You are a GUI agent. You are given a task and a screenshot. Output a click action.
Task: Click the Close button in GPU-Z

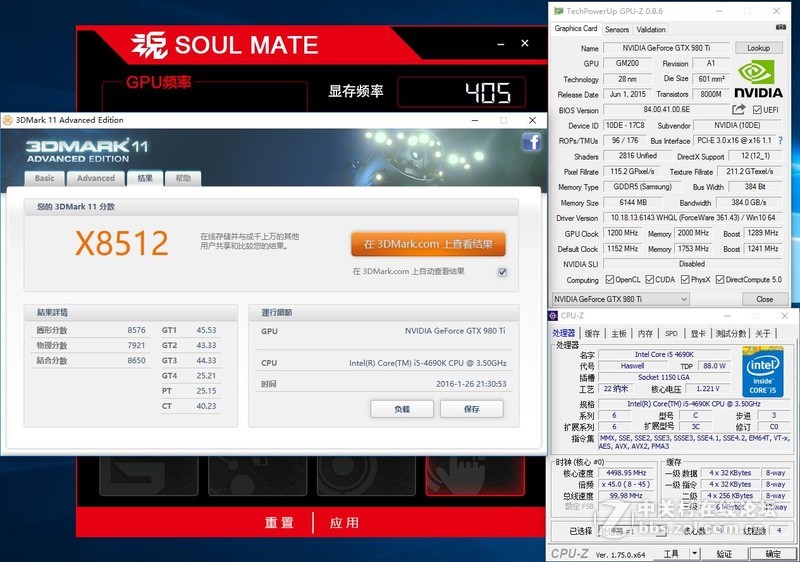(764, 299)
